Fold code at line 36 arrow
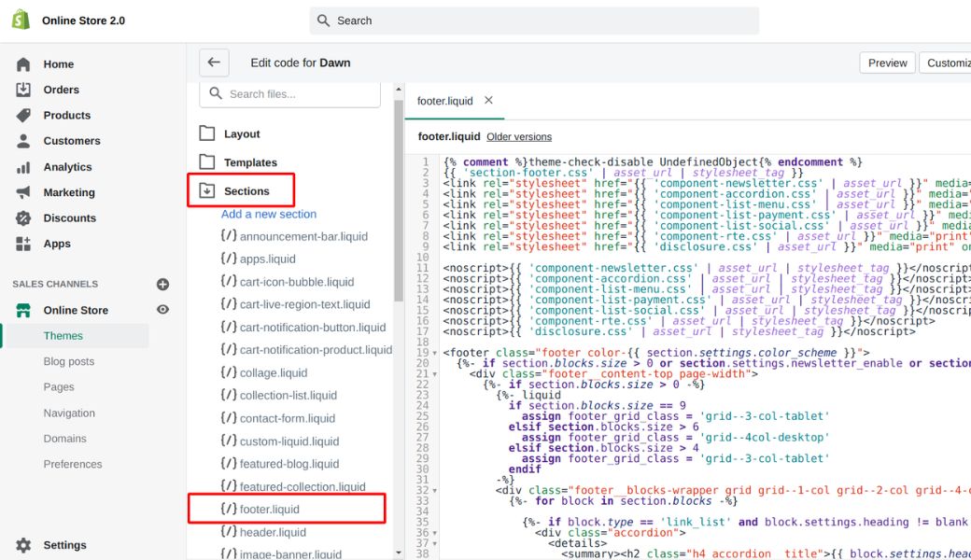This screenshot has width=971, height=560. pyautogui.click(x=435, y=533)
